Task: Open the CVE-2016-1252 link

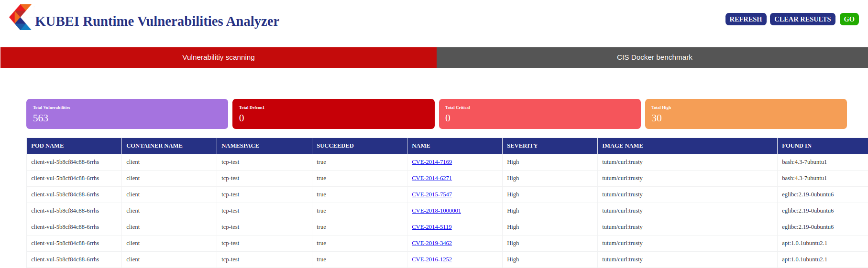Action: coord(432,259)
